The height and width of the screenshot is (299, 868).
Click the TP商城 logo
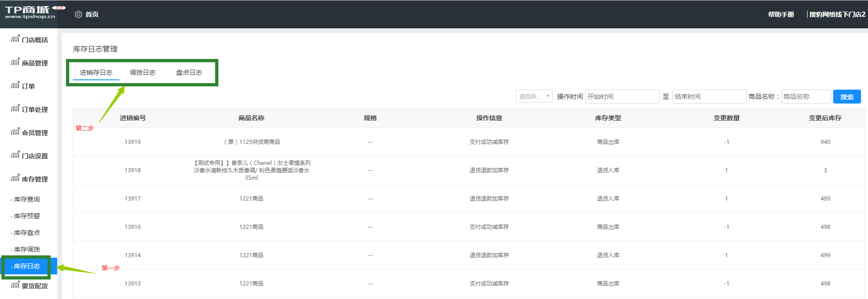[x=31, y=12]
